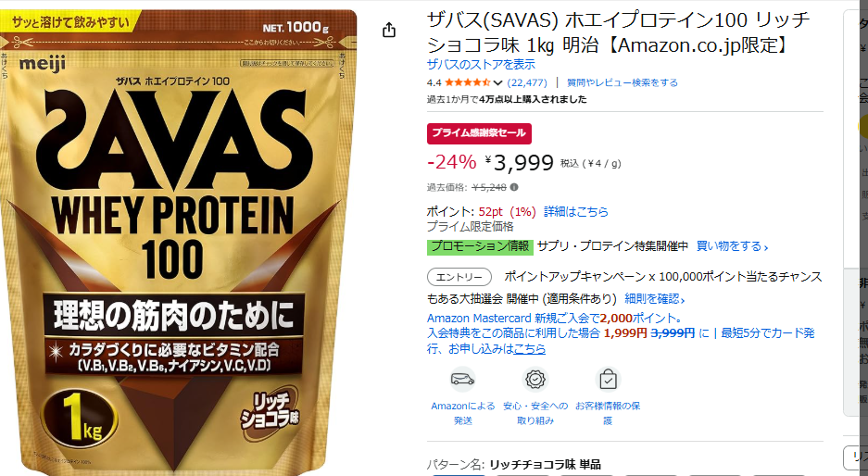
Task: Expand the rating breakdown chevron
Action: [497, 83]
